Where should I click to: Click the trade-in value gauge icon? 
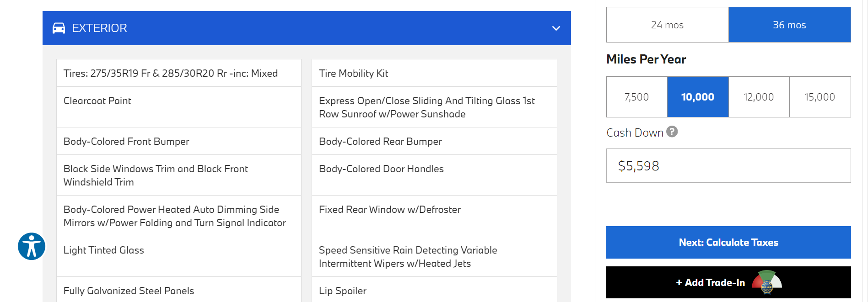coord(767,282)
